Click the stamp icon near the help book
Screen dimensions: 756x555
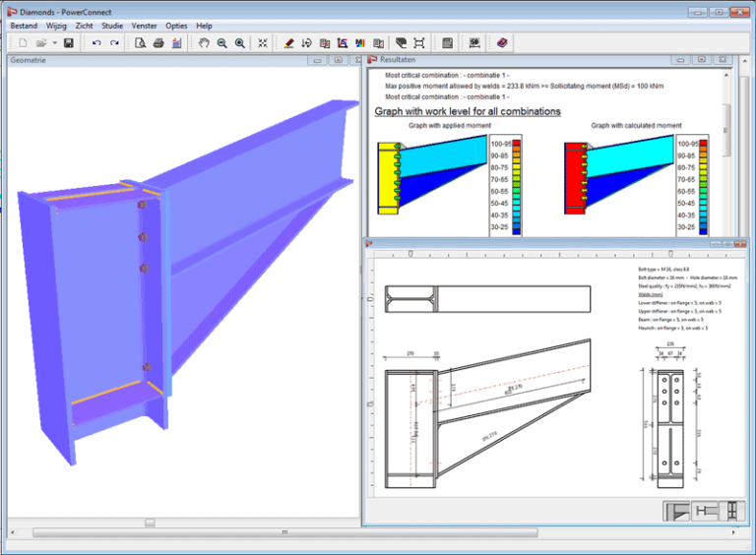tap(474, 43)
